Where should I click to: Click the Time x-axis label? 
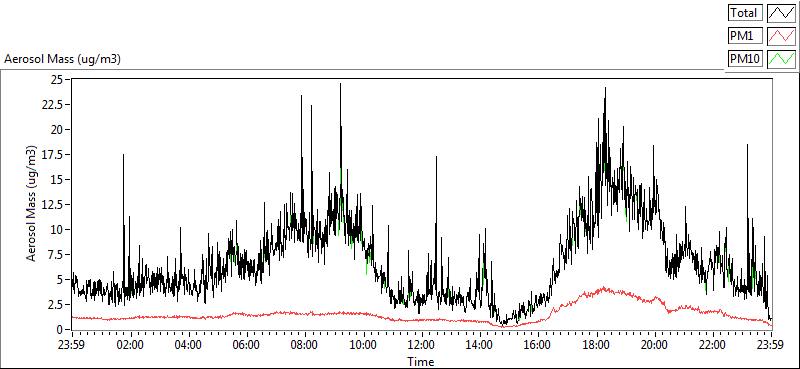(421, 362)
